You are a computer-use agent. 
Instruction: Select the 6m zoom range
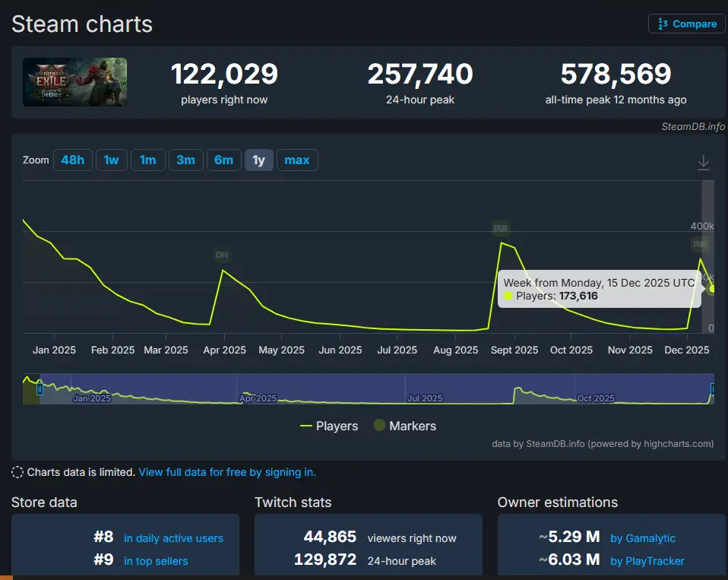[x=223, y=160]
